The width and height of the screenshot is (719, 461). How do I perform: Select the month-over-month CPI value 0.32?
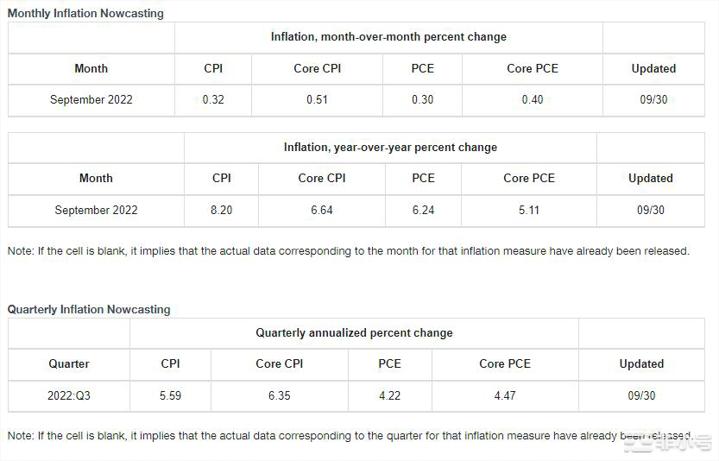(x=212, y=100)
